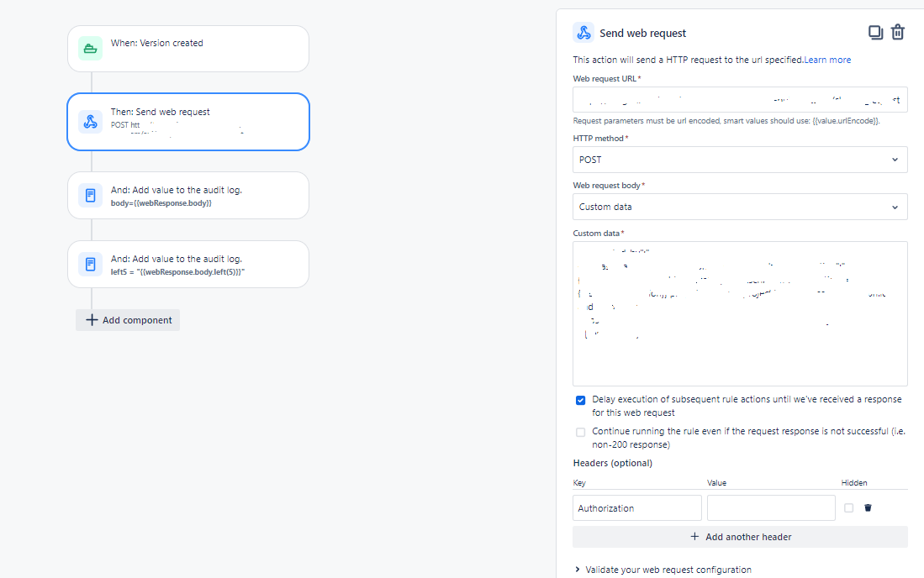
Task: Duplicate the Send web request component
Action: point(876,33)
